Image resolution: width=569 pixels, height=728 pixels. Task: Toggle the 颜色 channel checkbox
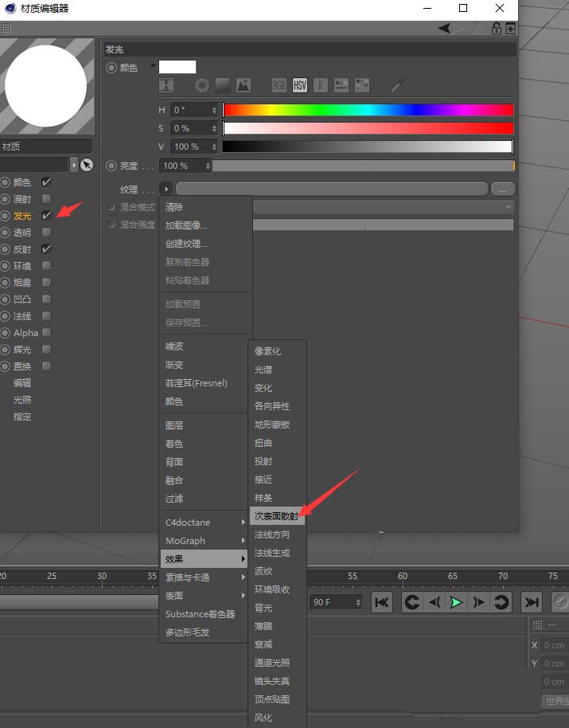(46, 182)
